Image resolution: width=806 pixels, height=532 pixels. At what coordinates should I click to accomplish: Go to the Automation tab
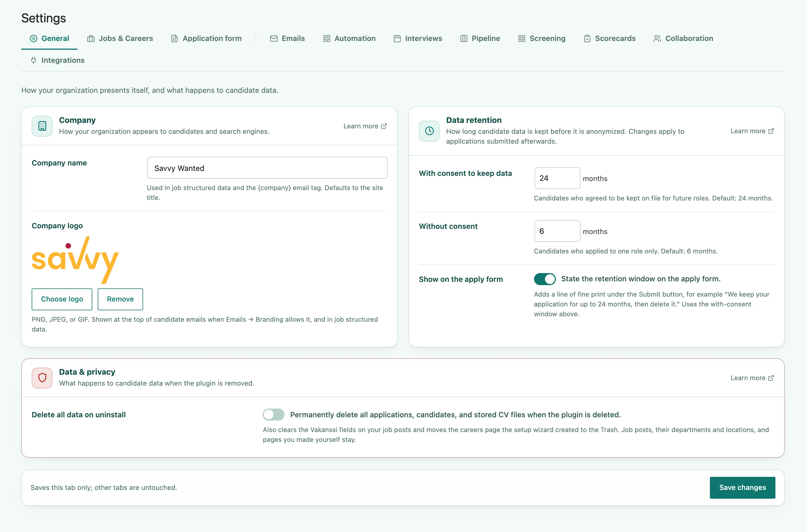(349, 38)
